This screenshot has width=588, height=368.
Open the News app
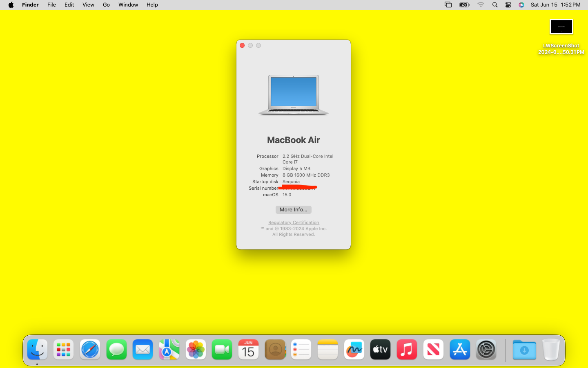[x=433, y=350]
